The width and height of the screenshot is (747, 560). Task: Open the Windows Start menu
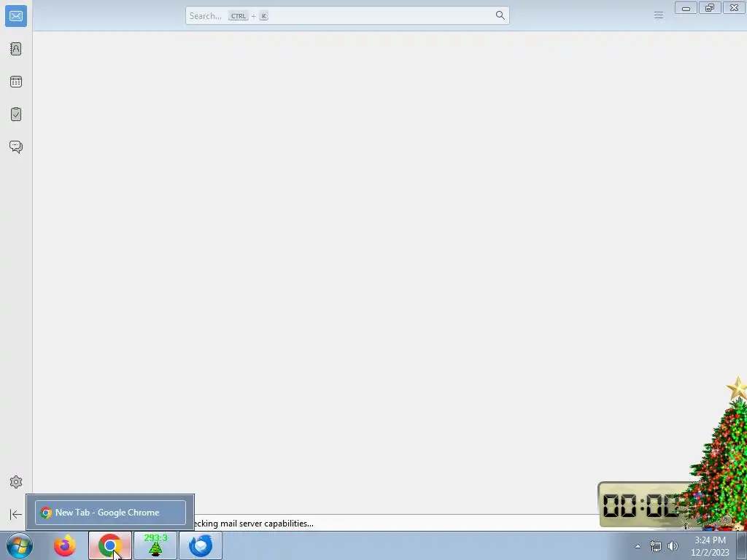(20, 545)
